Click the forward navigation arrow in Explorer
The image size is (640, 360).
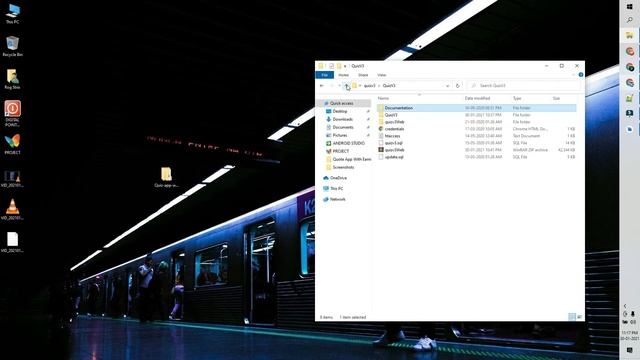[331, 86]
